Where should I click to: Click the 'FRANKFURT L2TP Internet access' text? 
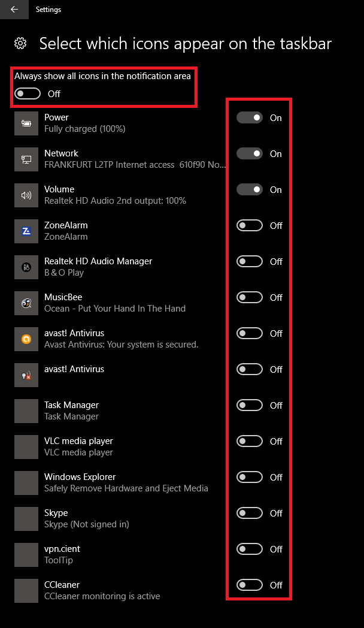[x=109, y=165]
